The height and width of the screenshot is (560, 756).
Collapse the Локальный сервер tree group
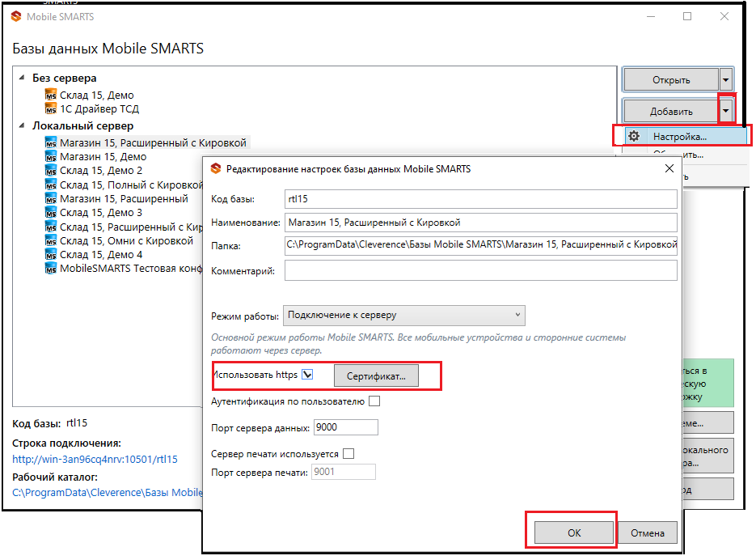22,125
